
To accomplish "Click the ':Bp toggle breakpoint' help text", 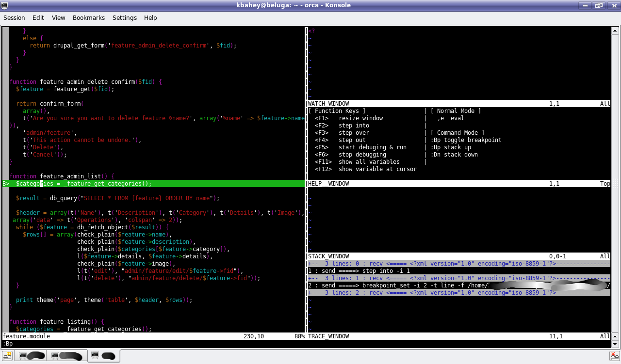I will click(466, 140).
